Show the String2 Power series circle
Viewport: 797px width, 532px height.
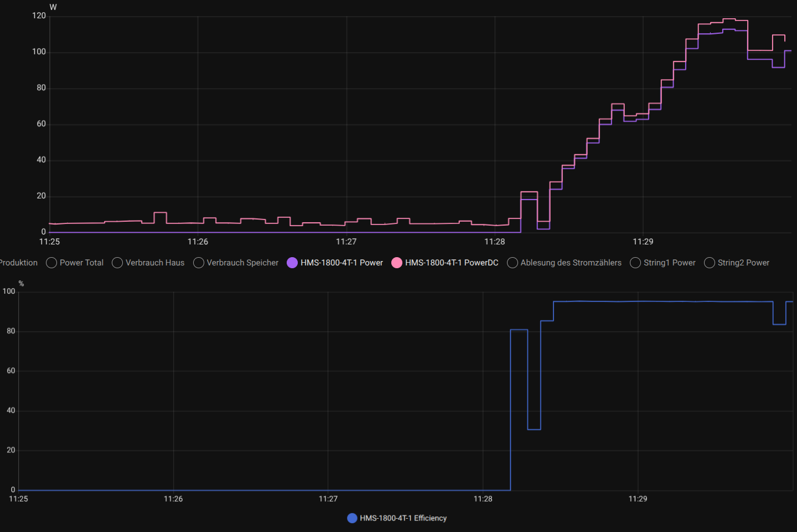click(710, 263)
